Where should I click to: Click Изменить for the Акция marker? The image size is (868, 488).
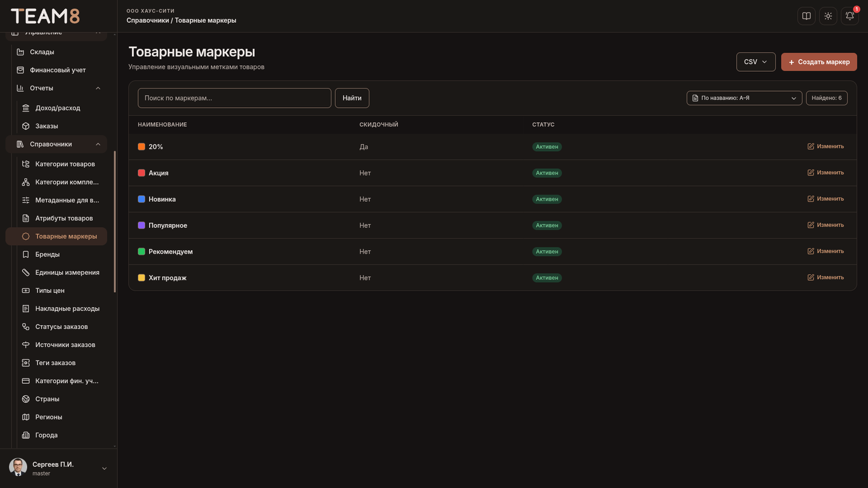(x=826, y=172)
